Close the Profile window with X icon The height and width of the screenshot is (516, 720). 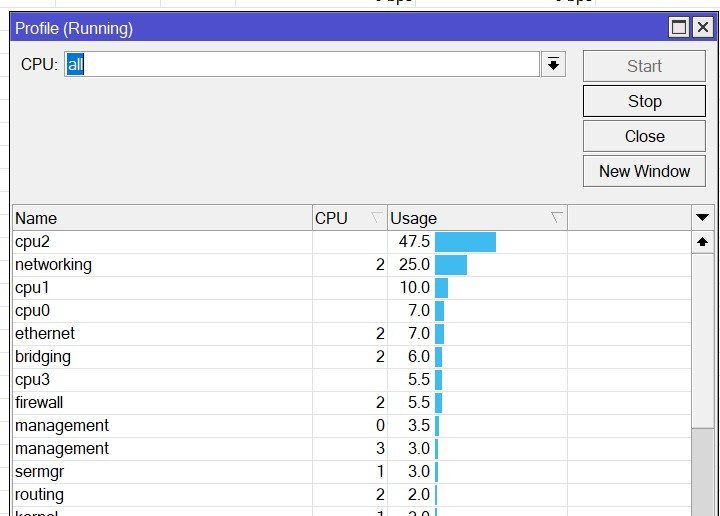click(x=703, y=28)
